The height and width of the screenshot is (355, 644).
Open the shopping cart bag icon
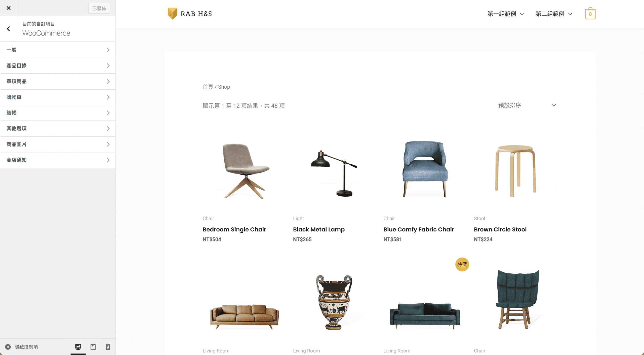point(590,14)
